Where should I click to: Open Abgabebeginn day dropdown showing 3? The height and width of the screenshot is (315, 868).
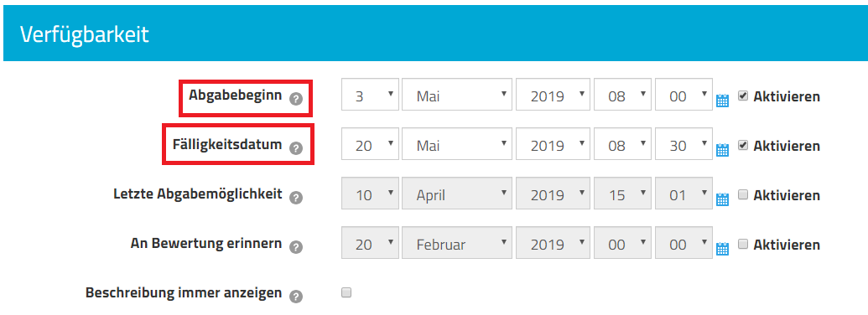coord(370,94)
